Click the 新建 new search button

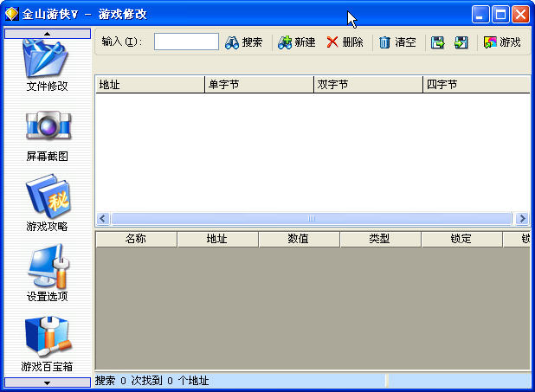pos(297,42)
